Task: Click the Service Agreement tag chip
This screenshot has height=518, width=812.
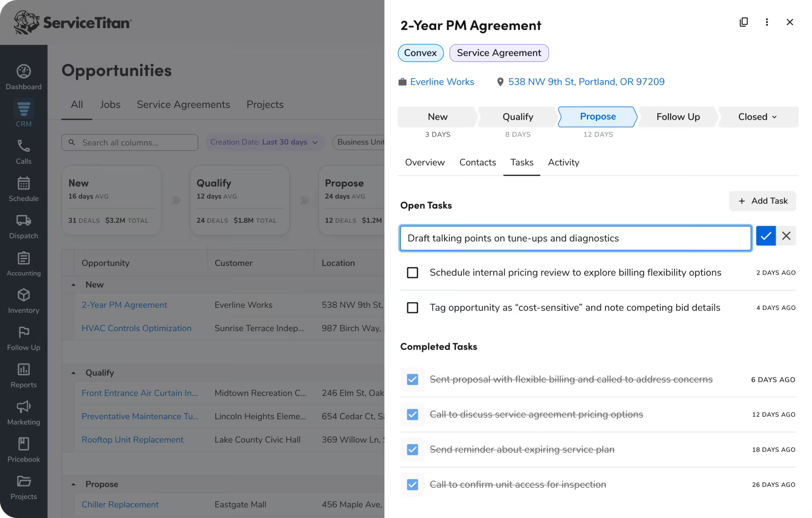Action: pyautogui.click(x=499, y=53)
